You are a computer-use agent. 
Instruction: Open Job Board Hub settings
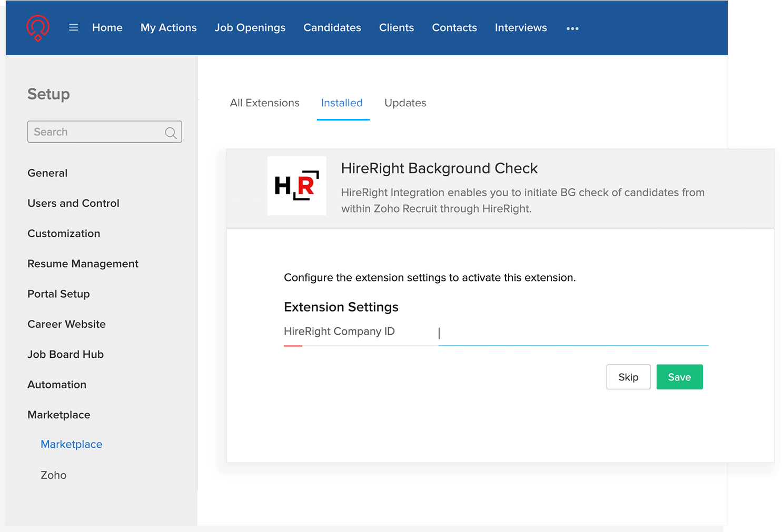pos(65,354)
